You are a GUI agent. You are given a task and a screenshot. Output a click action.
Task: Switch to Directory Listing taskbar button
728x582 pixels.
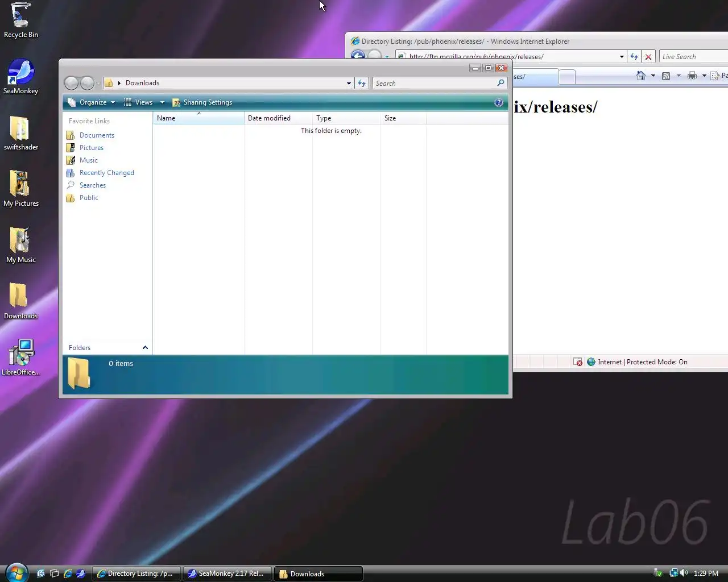click(x=136, y=573)
